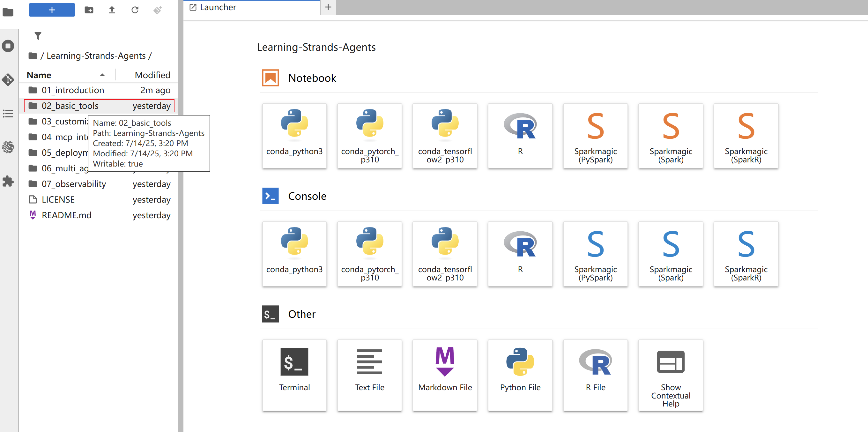Toggle the file filter funnel icon
This screenshot has width=868, height=432.
pyautogui.click(x=38, y=36)
